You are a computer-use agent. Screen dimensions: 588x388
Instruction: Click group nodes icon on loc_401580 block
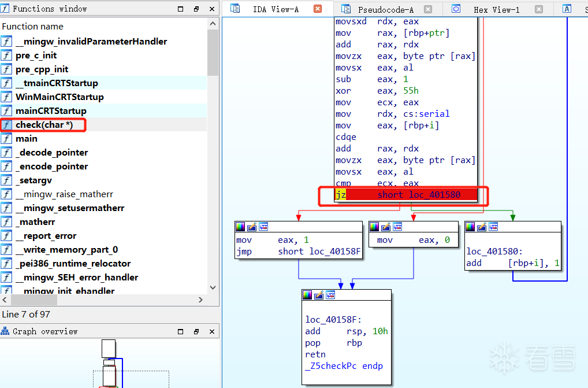tap(493, 227)
